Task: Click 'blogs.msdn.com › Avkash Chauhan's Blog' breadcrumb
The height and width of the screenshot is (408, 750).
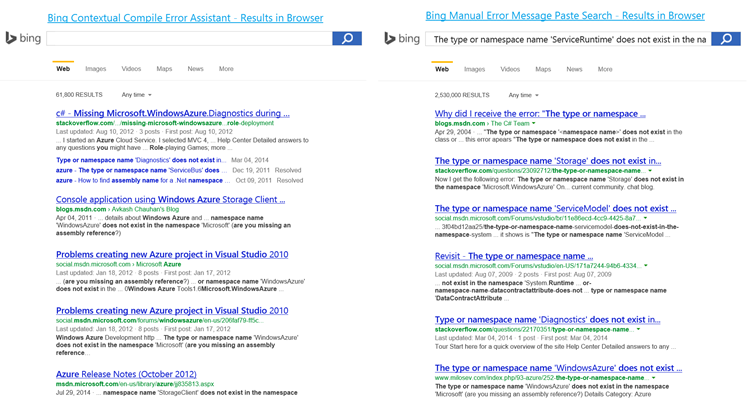Action: 117,209
